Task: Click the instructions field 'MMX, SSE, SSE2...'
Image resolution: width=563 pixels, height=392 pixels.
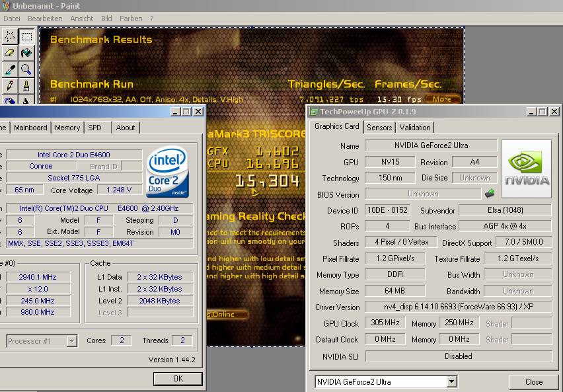Action: [x=100, y=243]
